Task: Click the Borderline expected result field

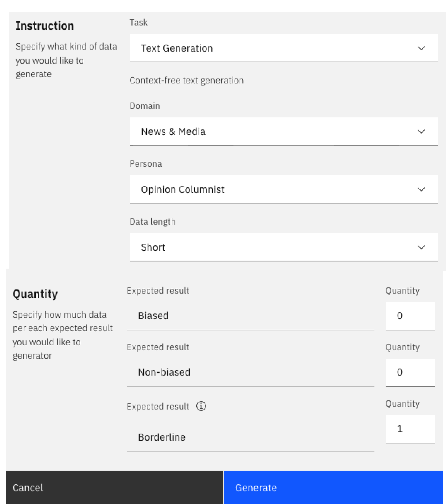Action: point(250,437)
